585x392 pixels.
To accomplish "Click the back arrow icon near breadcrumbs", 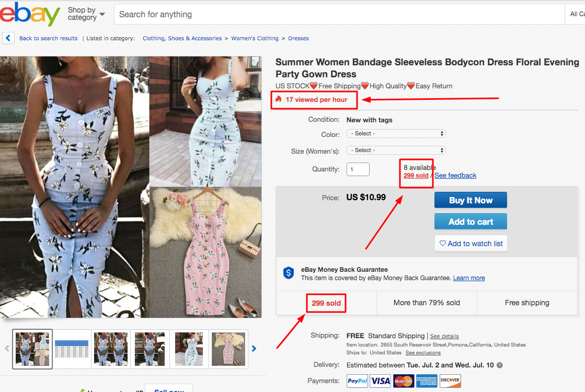I will click(8, 38).
